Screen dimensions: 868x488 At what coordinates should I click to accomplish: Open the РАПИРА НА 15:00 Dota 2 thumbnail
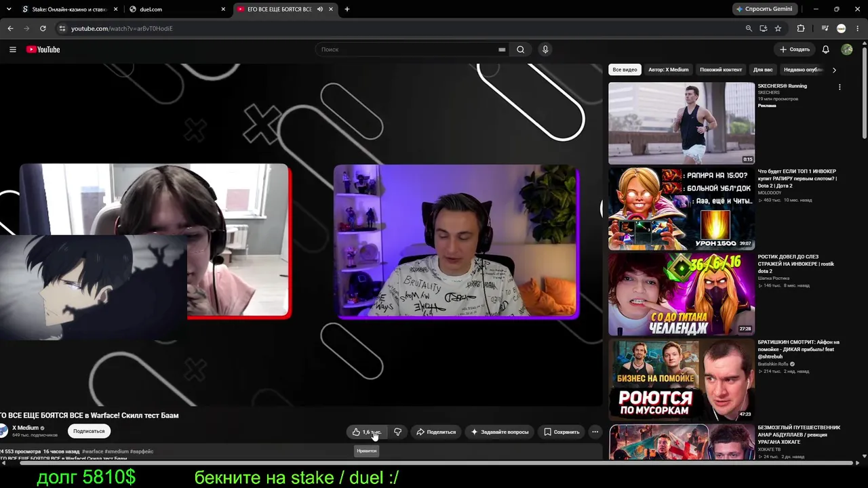click(x=682, y=209)
